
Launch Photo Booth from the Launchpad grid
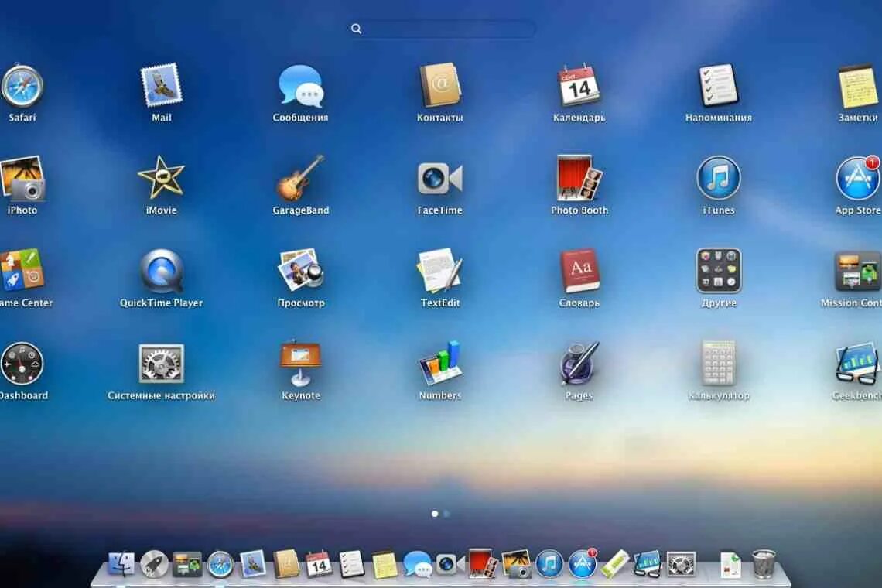[579, 179]
